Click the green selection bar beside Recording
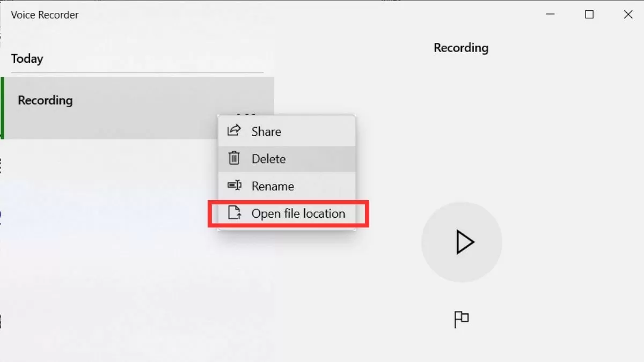Image resolution: width=644 pixels, height=362 pixels. 2,108
